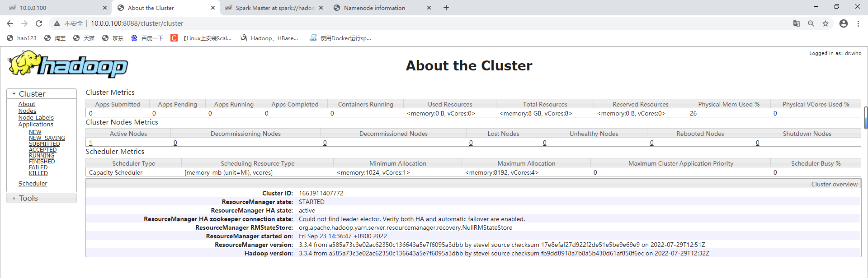The height and width of the screenshot is (278, 868).
Task: Click the page vertical scrollbar thumb
Action: [x=865, y=118]
